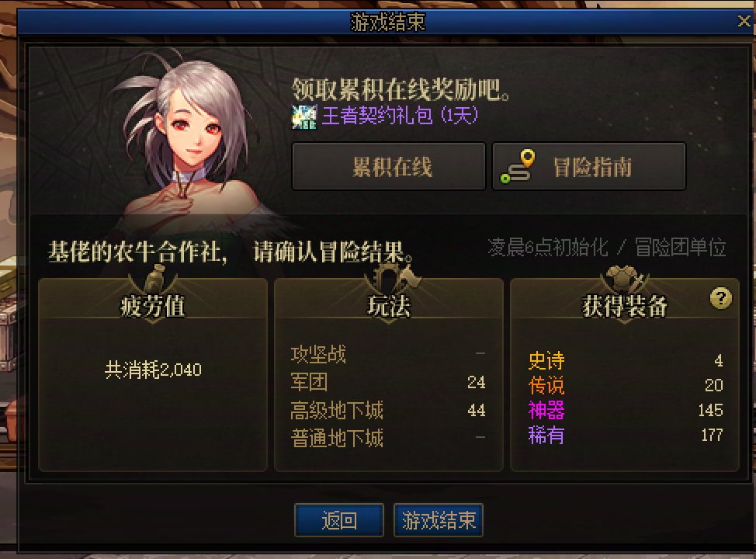This screenshot has height=559, width=756.
Task: Open the 冒险指南 adventure guide
Action: 588,166
